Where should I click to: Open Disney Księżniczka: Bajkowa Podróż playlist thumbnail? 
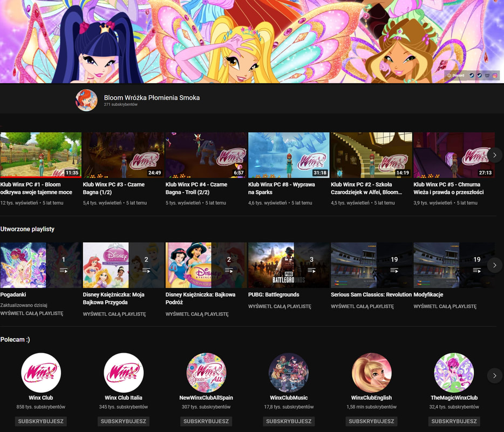click(x=206, y=265)
